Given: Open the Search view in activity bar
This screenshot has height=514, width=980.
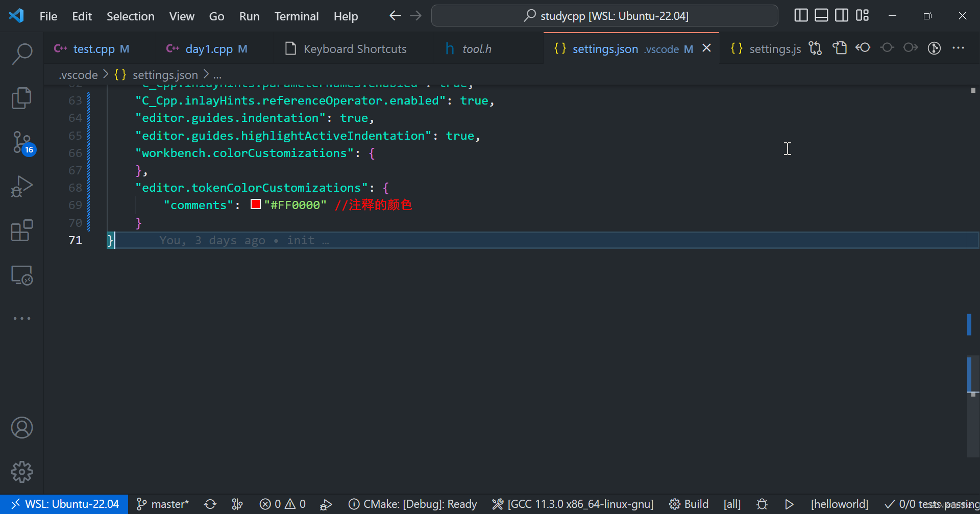Looking at the screenshot, I should point(22,54).
